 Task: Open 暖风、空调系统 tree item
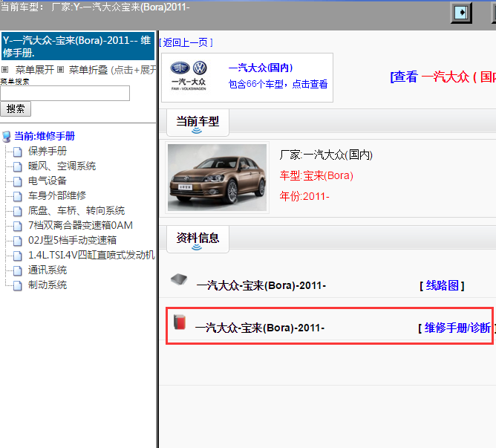coord(62,166)
